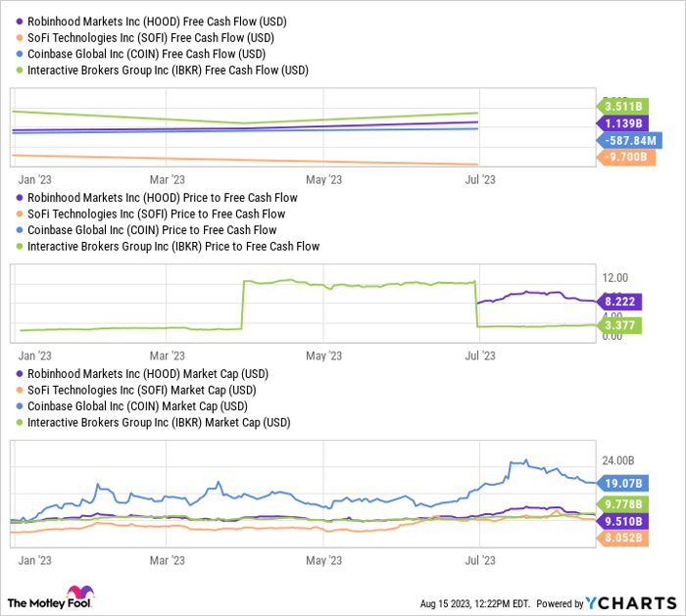Image resolution: width=686 pixels, height=616 pixels.
Task: Click the Aug 15 2023 timestamp text
Action: pos(475,604)
